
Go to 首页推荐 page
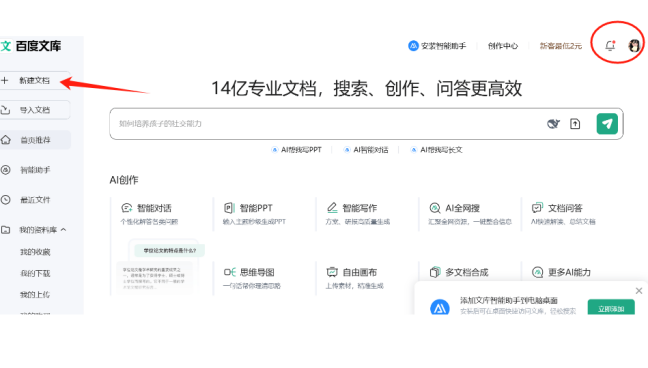(x=35, y=140)
